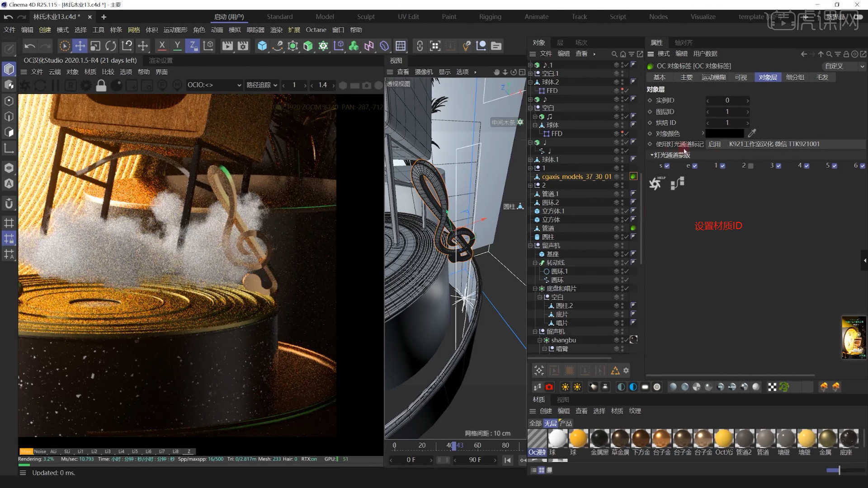Switch to the Sculpt layout tab
868x488 pixels.
pos(366,17)
